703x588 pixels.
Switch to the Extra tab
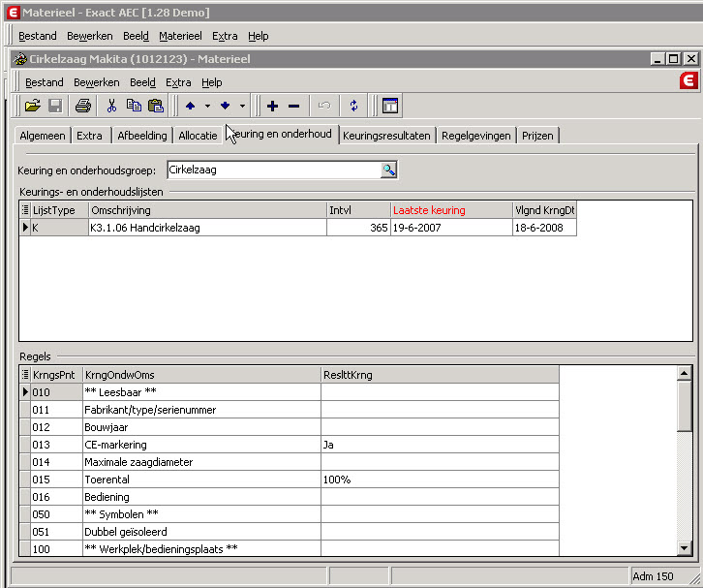90,136
